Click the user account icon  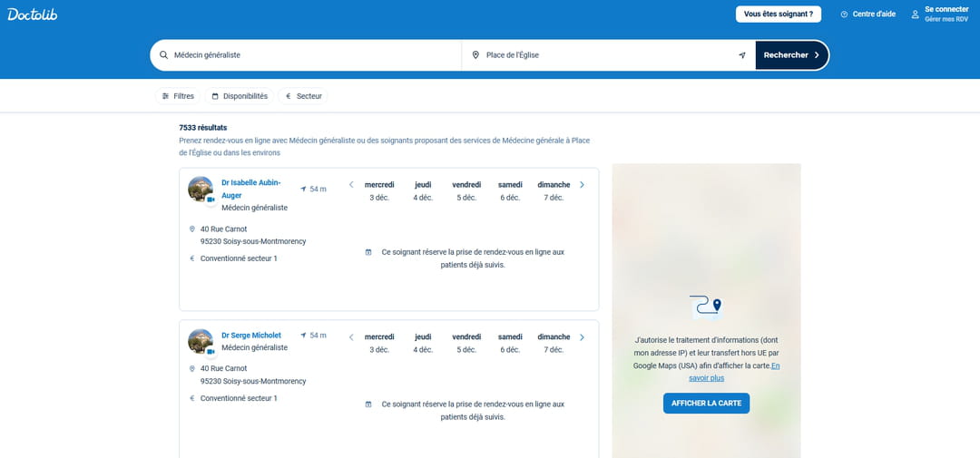[916, 14]
